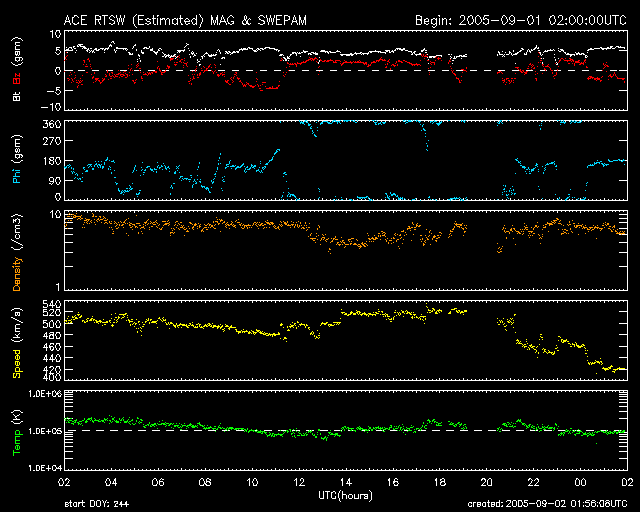Click the title 'ACE RTSW (Estimated) MAG & SWEPAM'

coord(185,20)
